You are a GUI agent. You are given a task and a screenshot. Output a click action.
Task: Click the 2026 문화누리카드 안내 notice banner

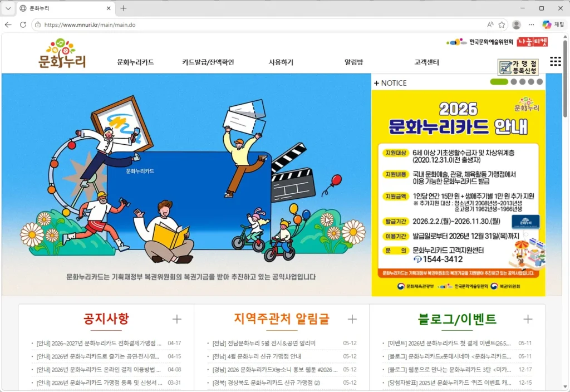coord(458,193)
